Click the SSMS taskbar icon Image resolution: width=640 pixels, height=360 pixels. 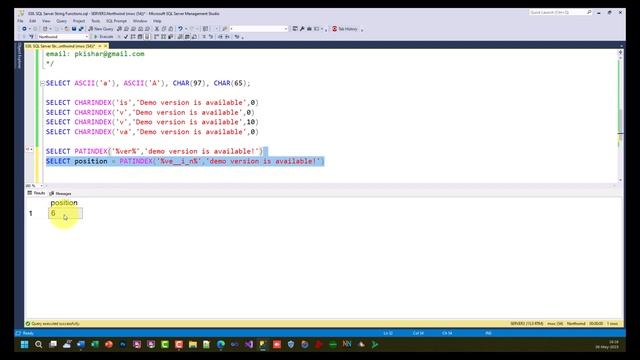click(262, 344)
